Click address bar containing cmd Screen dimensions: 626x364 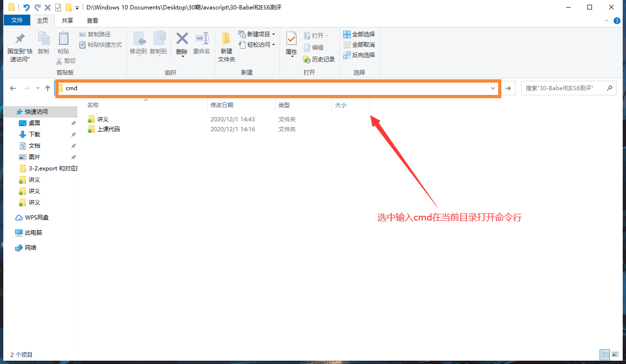coord(278,88)
